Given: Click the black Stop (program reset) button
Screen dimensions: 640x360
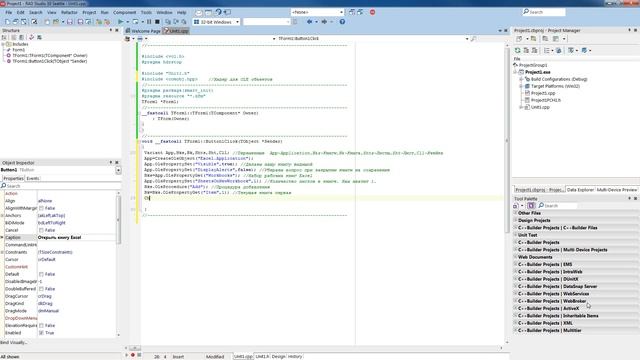Looking at the screenshot, I should click(x=157, y=22).
